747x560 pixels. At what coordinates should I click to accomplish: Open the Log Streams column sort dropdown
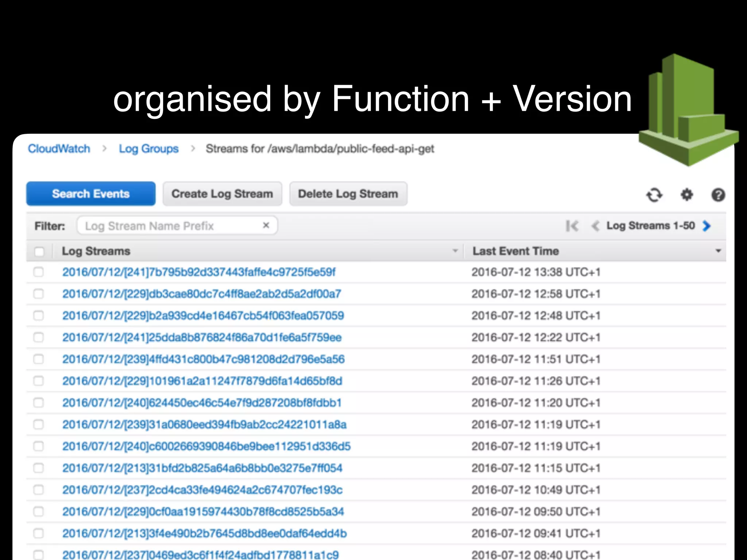455,251
